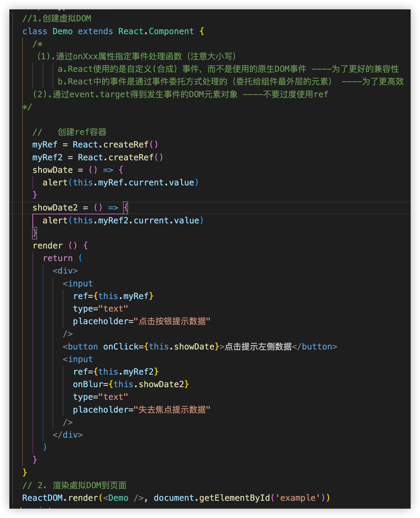
Task: Click comment line '(2).通过event.target得到'
Action: tap(180, 94)
